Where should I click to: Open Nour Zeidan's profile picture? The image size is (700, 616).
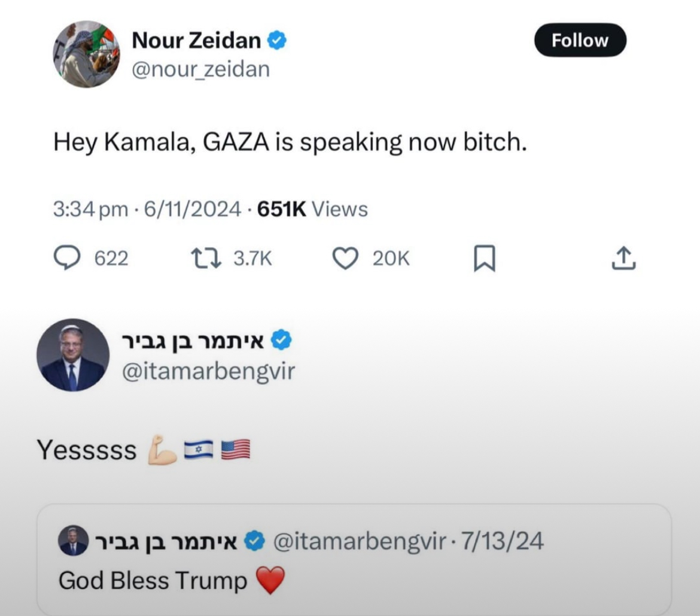click(x=86, y=54)
